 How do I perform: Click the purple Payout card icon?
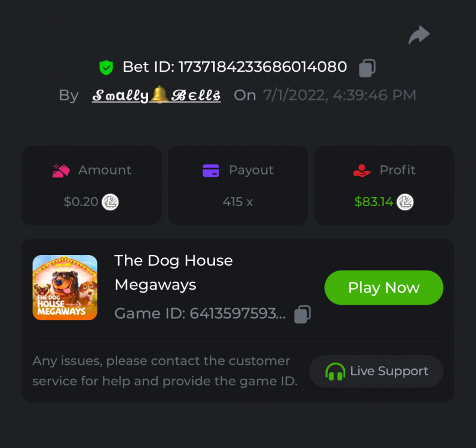[211, 171]
